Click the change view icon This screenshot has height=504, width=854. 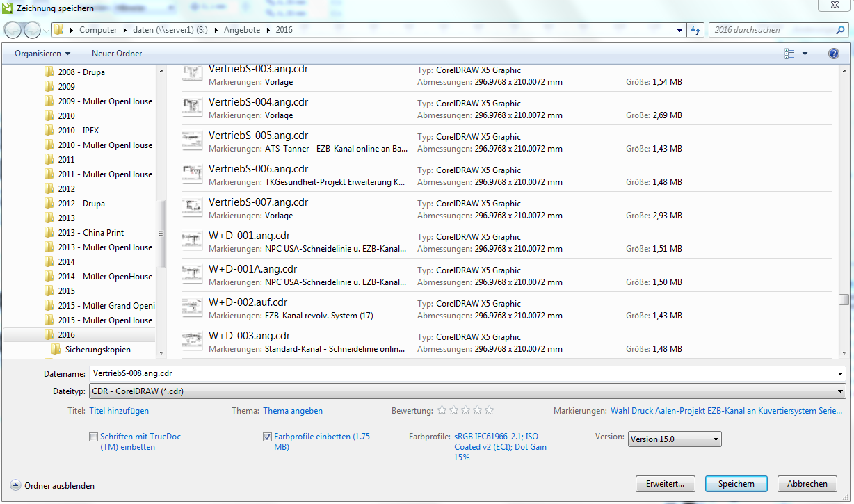789,54
